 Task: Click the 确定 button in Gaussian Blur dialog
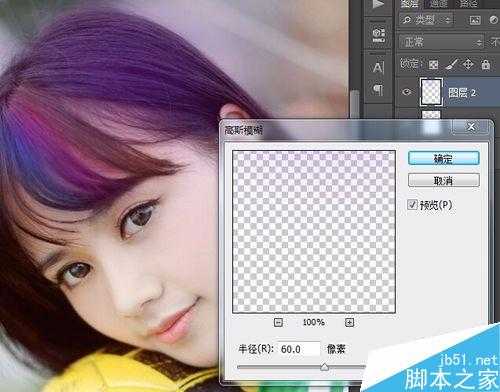coord(444,158)
